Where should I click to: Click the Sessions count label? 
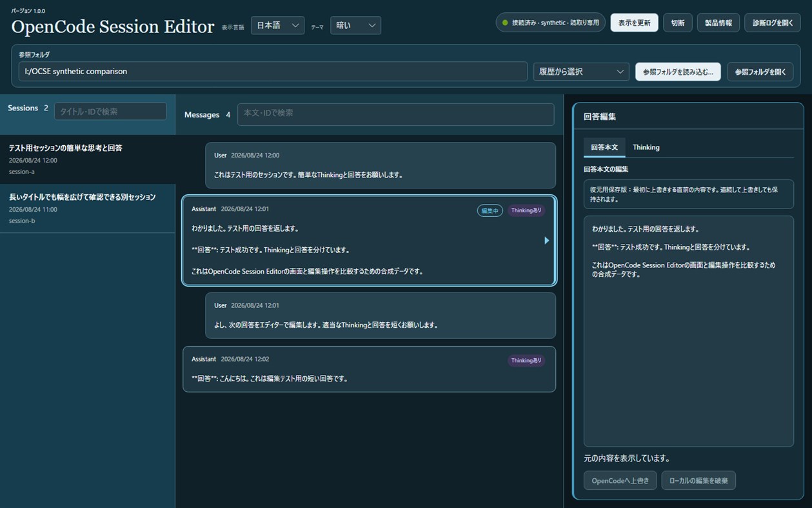coord(28,108)
